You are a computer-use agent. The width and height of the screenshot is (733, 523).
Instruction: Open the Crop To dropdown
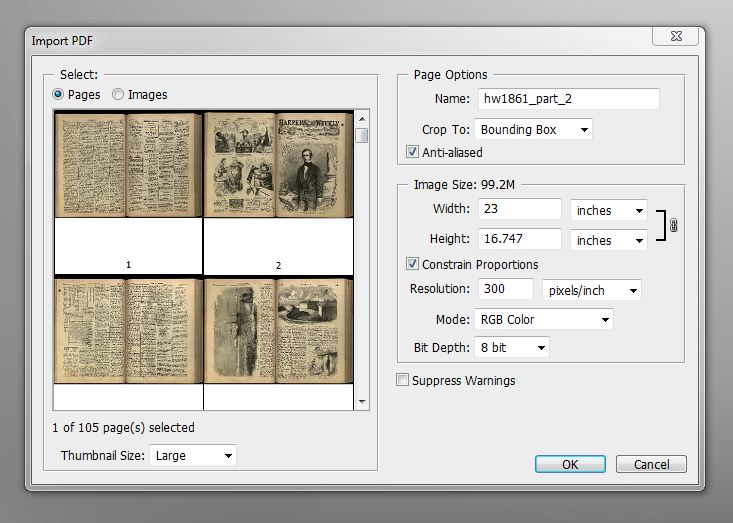click(x=533, y=129)
